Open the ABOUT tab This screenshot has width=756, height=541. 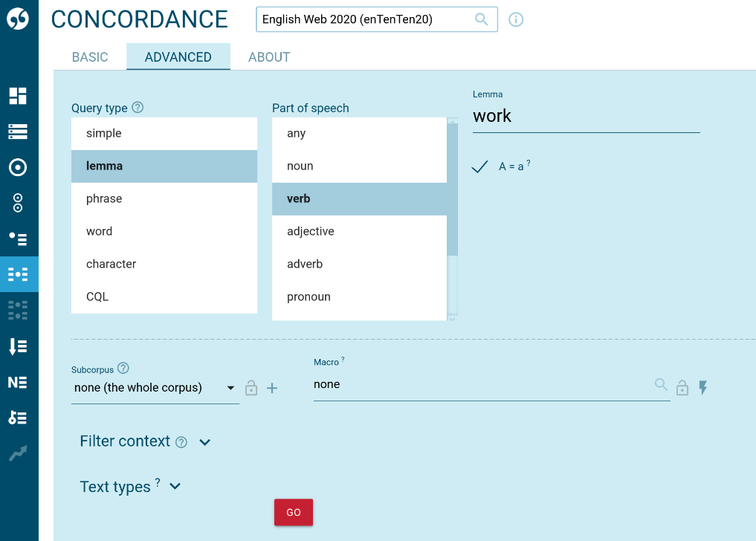(268, 56)
